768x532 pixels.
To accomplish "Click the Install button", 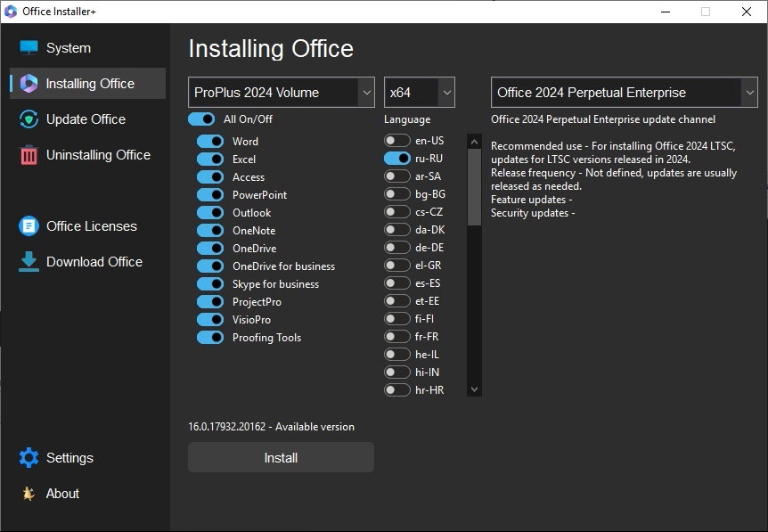I will coord(282,457).
